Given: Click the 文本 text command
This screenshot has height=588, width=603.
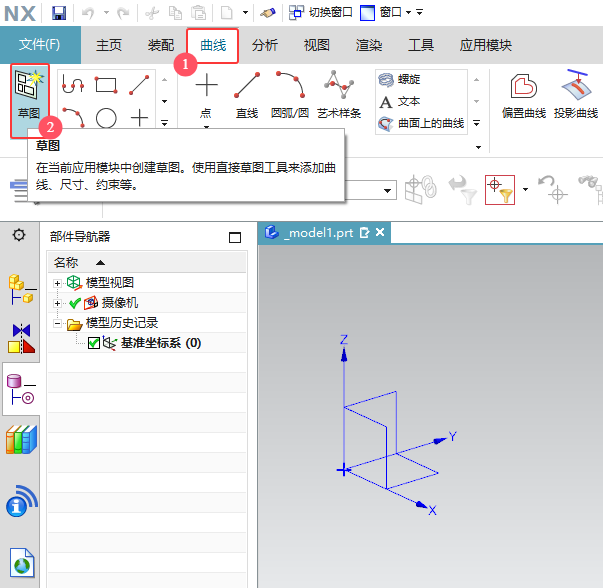Looking at the screenshot, I should click(400, 102).
